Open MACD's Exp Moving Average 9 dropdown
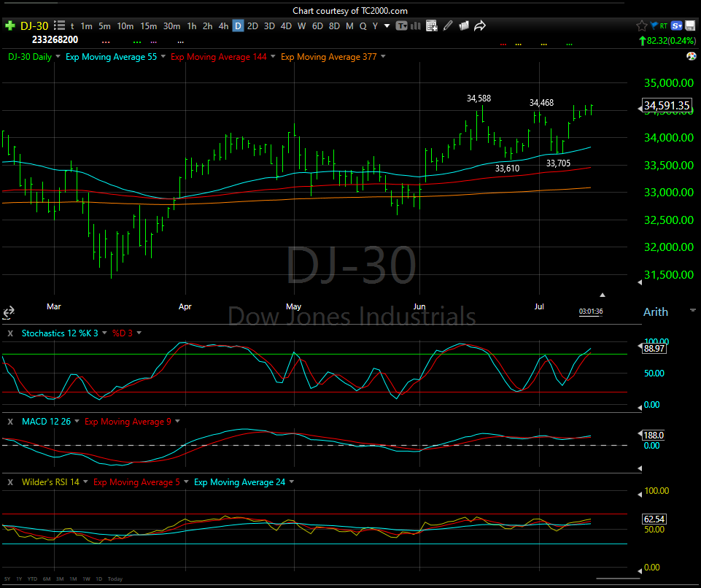This screenshot has height=588, width=701. click(x=177, y=422)
